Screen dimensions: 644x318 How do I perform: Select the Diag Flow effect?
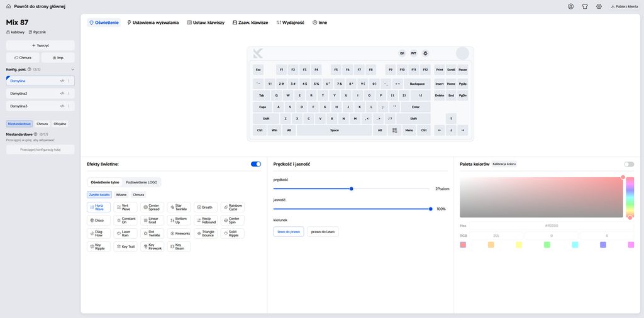[x=99, y=234]
